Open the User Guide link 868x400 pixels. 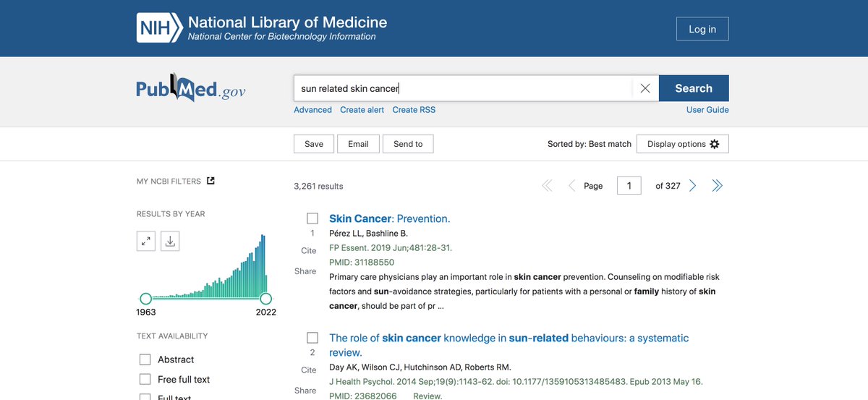coord(707,110)
